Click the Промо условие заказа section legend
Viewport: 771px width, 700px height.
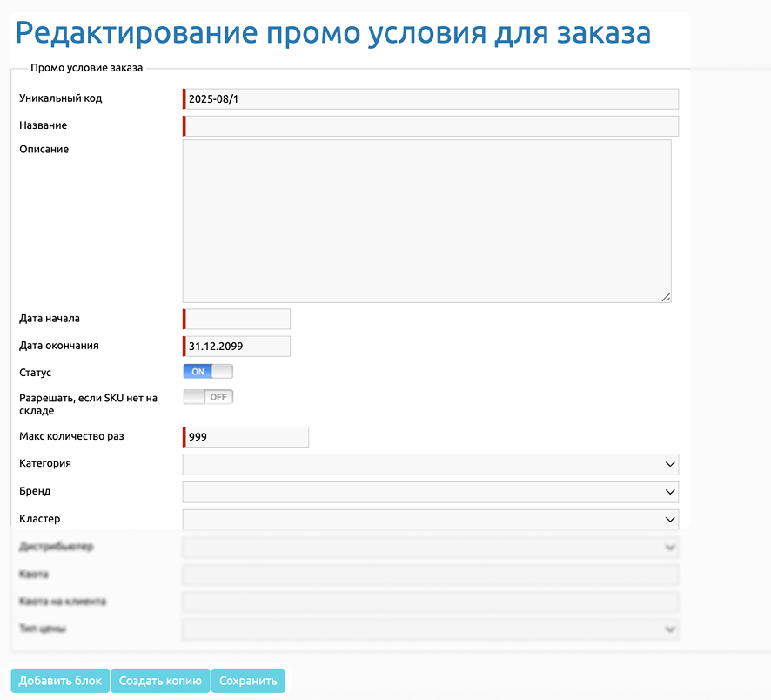(86, 67)
